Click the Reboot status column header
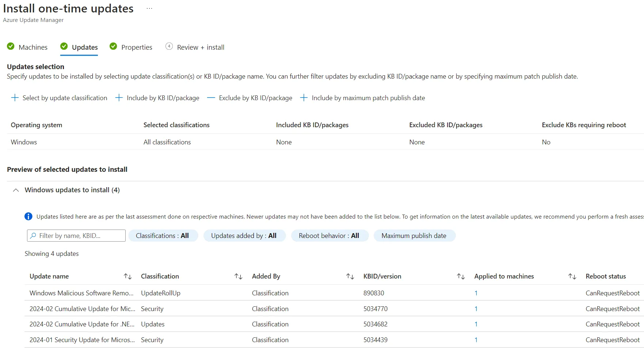This screenshot has height=352, width=644. pyautogui.click(x=606, y=276)
